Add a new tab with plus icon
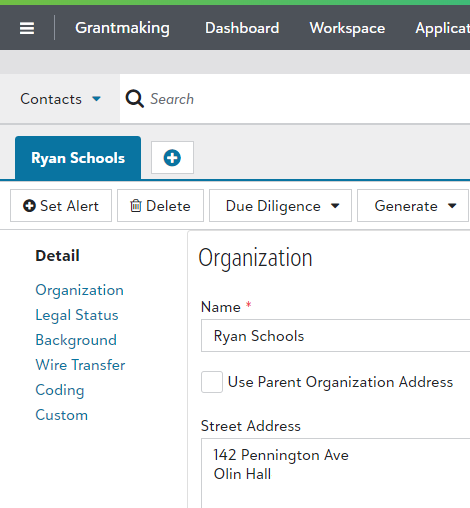The image size is (470, 508). pyautogui.click(x=172, y=158)
